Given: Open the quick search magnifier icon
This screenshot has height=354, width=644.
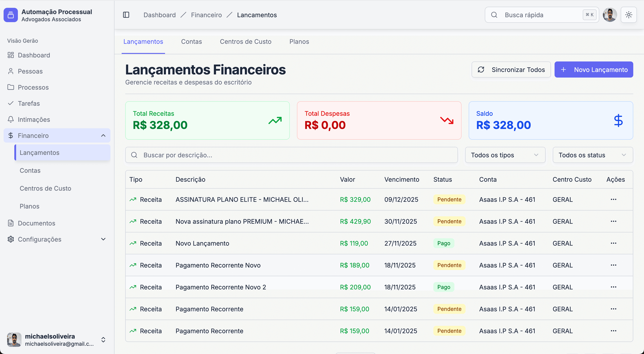Looking at the screenshot, I should [494, 15].
